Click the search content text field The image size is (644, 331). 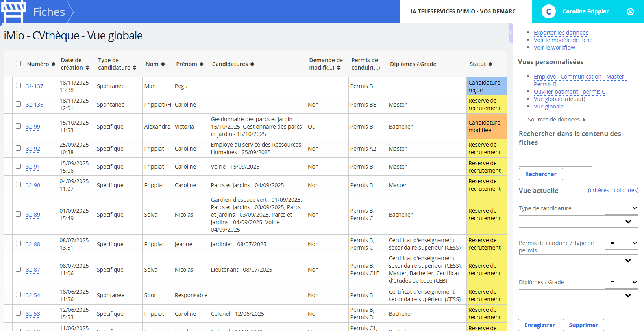coord(555,160)
